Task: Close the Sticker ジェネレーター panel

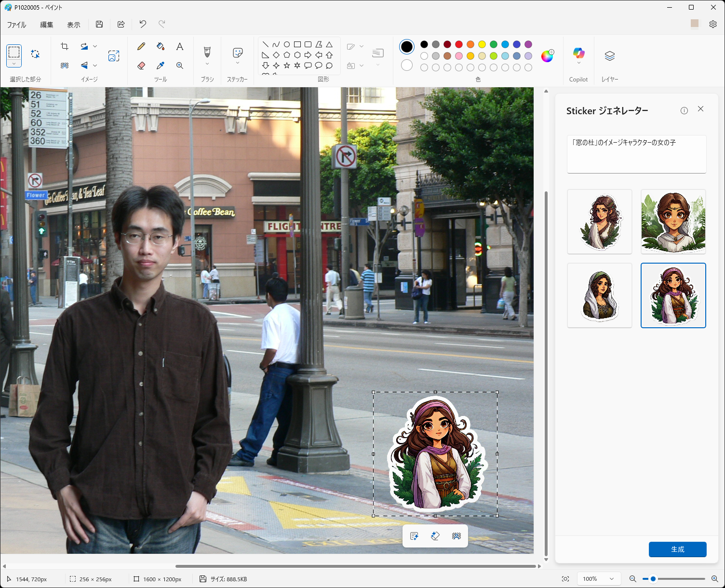Action: pos(700,109)
